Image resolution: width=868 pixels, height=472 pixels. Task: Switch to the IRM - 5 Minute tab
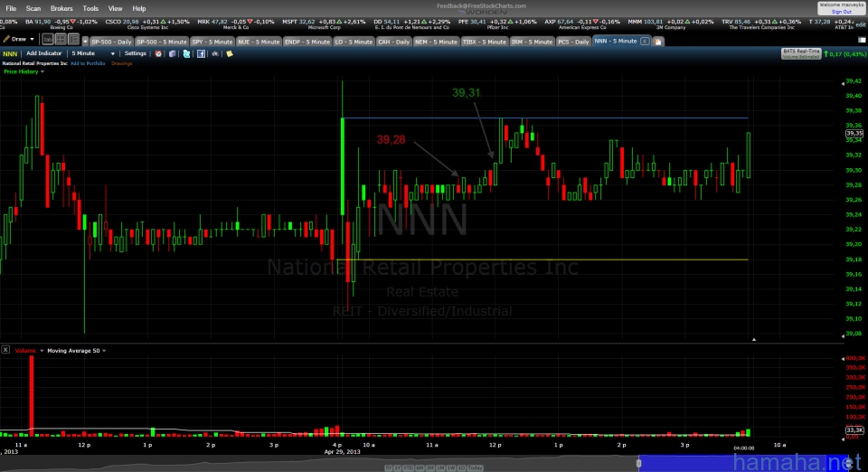coord(532,42)
